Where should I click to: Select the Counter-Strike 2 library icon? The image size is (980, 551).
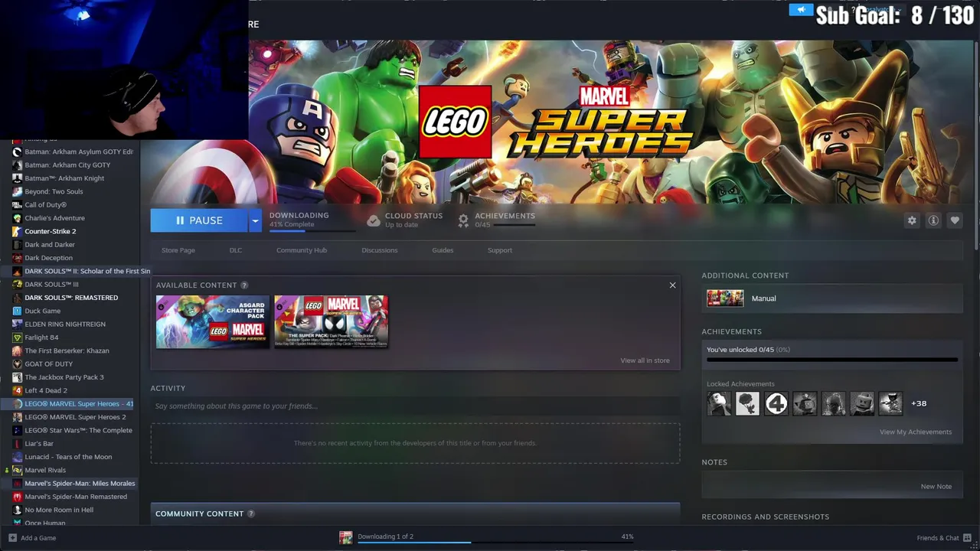click(17, 231)
